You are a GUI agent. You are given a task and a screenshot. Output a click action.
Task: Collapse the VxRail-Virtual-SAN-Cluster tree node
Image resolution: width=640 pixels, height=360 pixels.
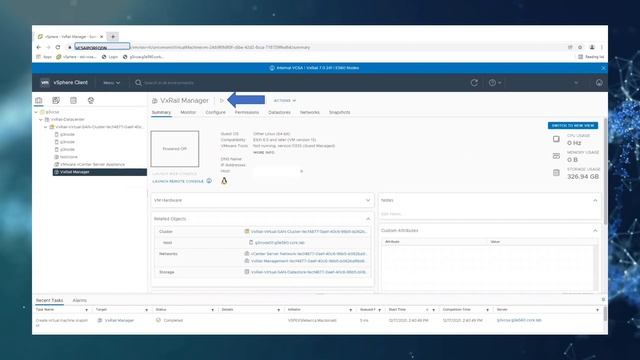tap(46, 127)
